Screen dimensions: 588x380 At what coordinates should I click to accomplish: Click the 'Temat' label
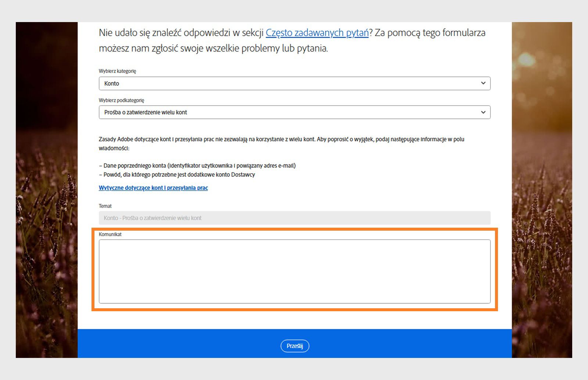pos(105,206)
